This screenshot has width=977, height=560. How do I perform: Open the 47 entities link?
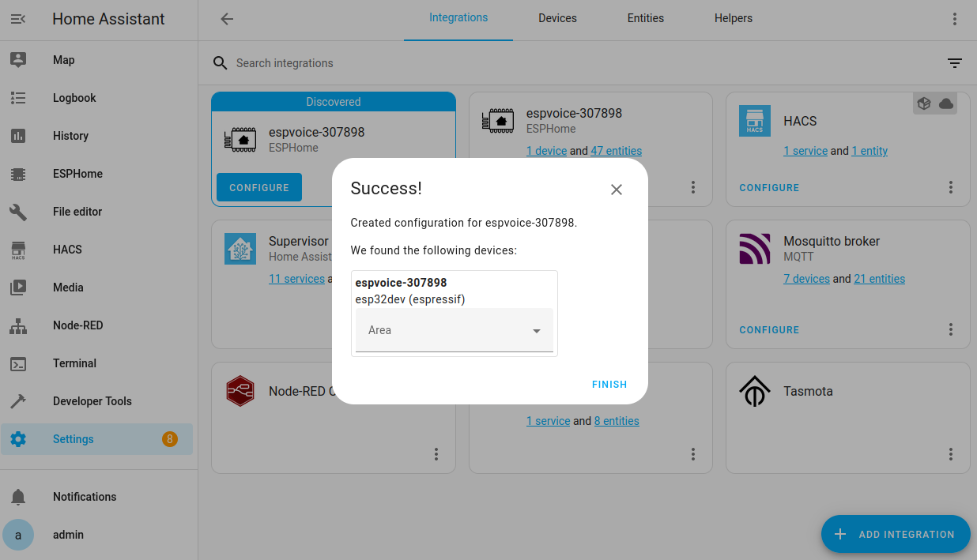click(x=617, y=151)
